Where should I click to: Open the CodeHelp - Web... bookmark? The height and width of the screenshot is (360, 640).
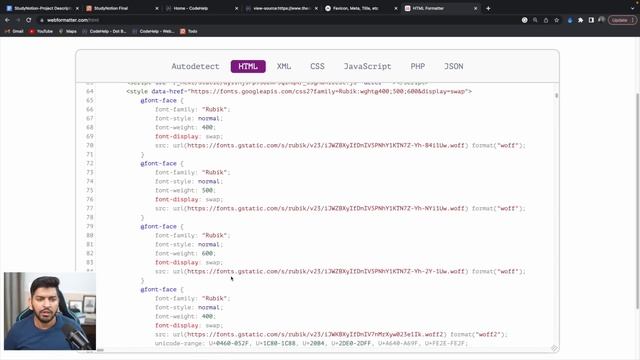click(x=154, y=31)
